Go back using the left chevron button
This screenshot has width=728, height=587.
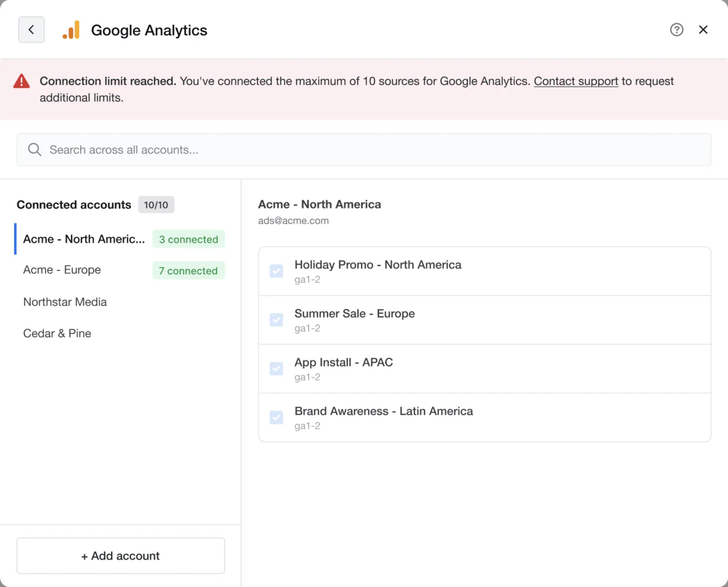tap(32, 30)
